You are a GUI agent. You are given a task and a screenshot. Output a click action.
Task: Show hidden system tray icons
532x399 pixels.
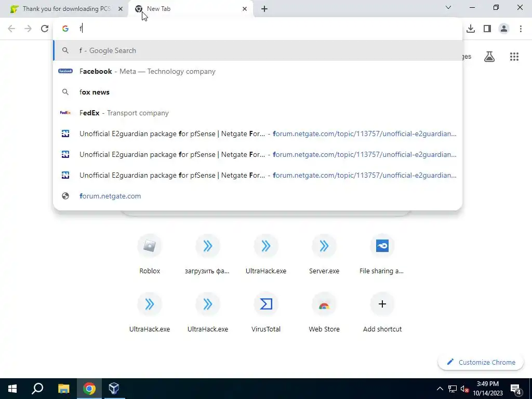tap(440, 389)
